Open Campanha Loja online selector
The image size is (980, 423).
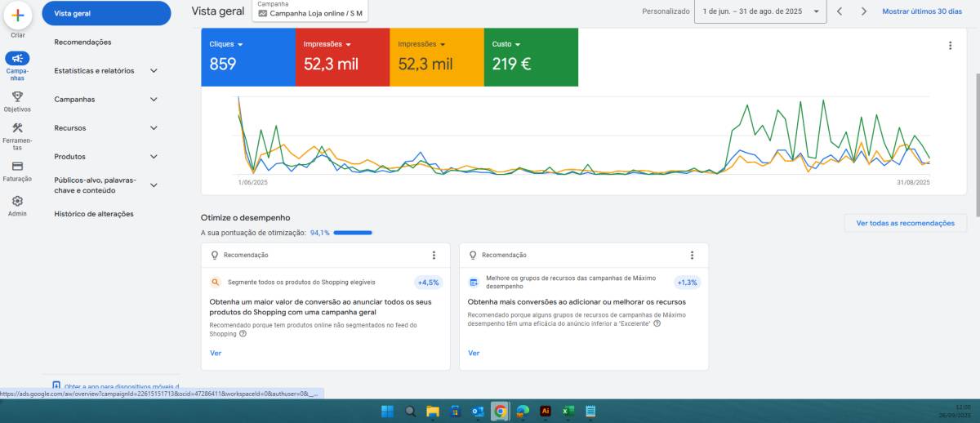click(310, 10)
